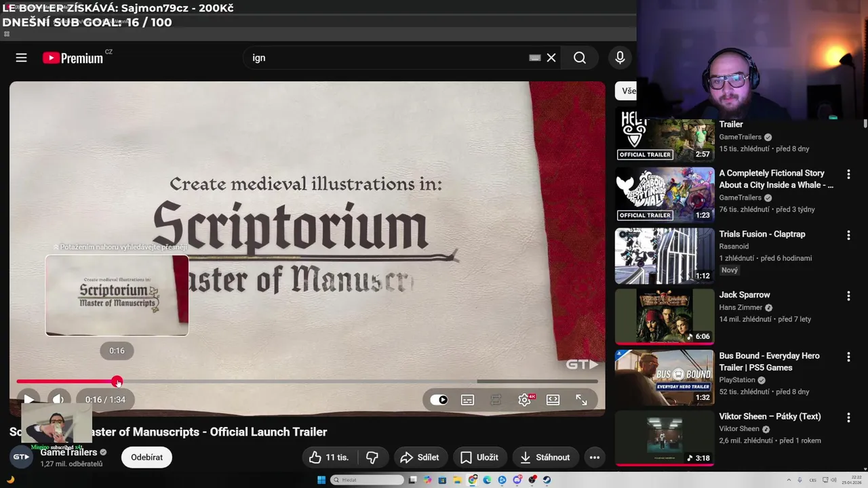868x488 pixels.
Task: Toggle subtitles in the player
Action: (467, 400)
